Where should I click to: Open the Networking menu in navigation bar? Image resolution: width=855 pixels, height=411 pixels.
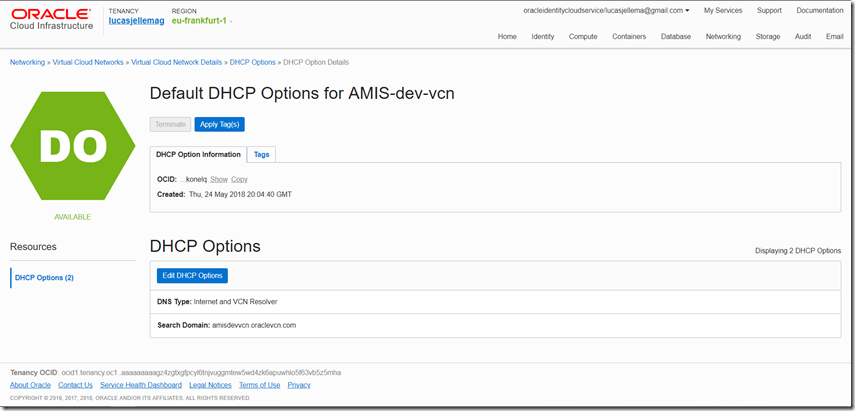click(x=723, y=36)
